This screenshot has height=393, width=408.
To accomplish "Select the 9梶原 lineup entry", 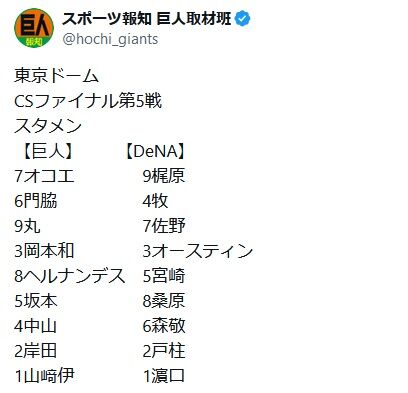I will (164, 176).
